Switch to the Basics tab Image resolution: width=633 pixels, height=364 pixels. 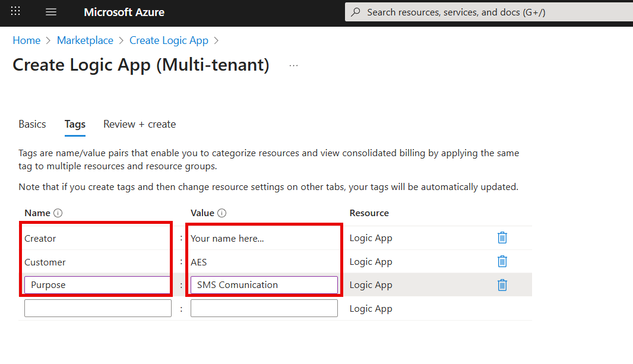(32, 124)
